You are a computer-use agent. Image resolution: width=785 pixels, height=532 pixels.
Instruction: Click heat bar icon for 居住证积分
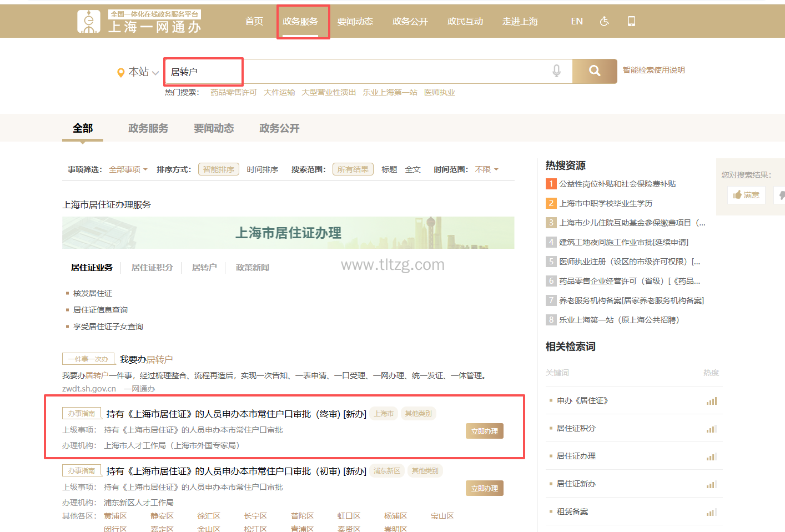click(711, 429)
